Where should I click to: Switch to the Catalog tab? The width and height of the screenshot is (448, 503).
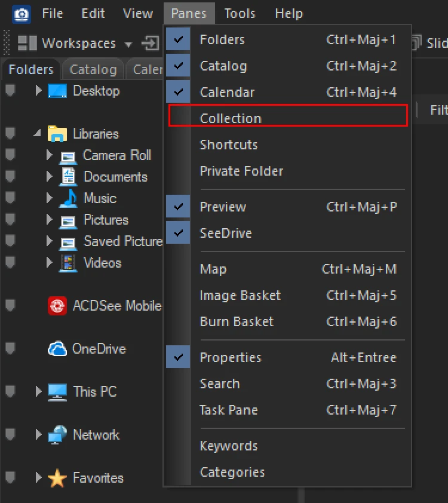[x=93, y=69]
